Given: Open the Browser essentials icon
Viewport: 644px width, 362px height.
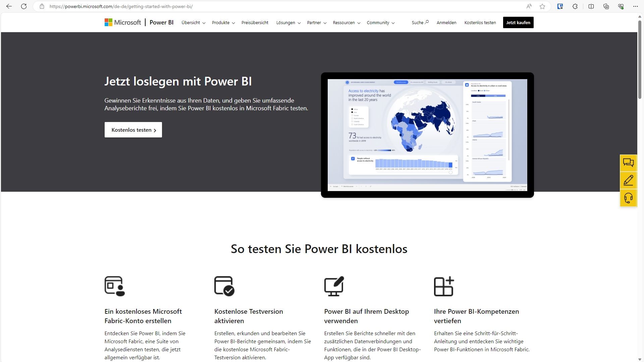Looking at the screenshot, I should (x=621, y=6).
